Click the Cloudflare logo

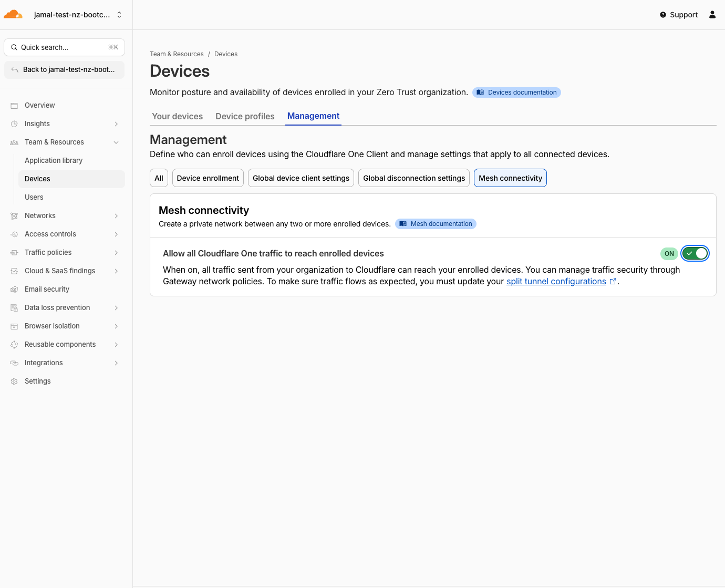pyautogui.click(x=13, y=15)
